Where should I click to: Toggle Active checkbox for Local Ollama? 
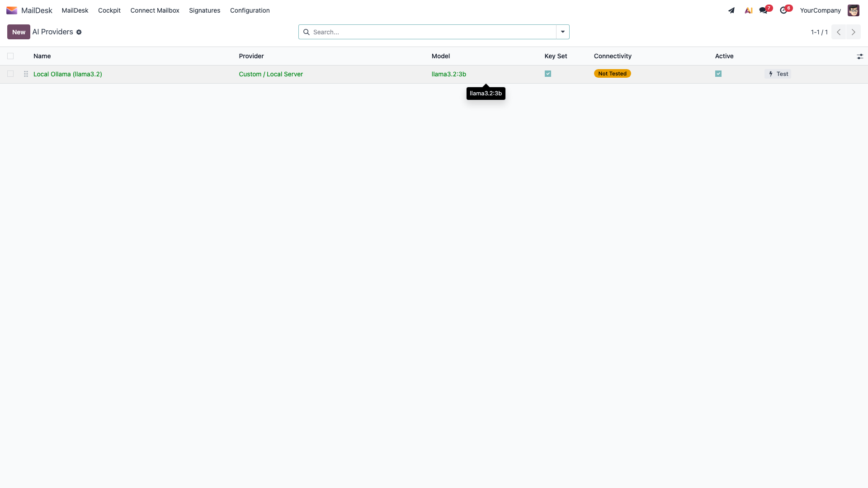pyautogui.click(x=718, y=74)
